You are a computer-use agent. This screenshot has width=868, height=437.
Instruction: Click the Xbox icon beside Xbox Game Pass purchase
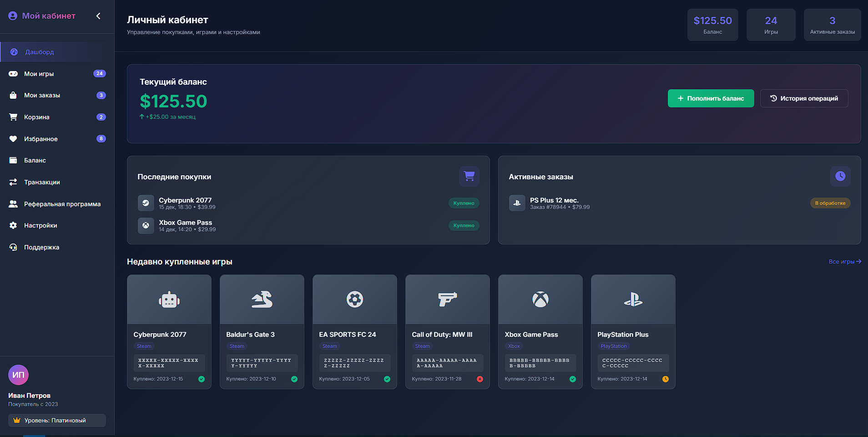[x=146, y=225]
